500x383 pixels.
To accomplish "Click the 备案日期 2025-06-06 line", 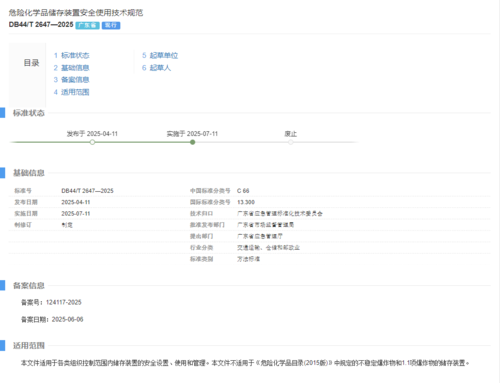I will (52, 319).
